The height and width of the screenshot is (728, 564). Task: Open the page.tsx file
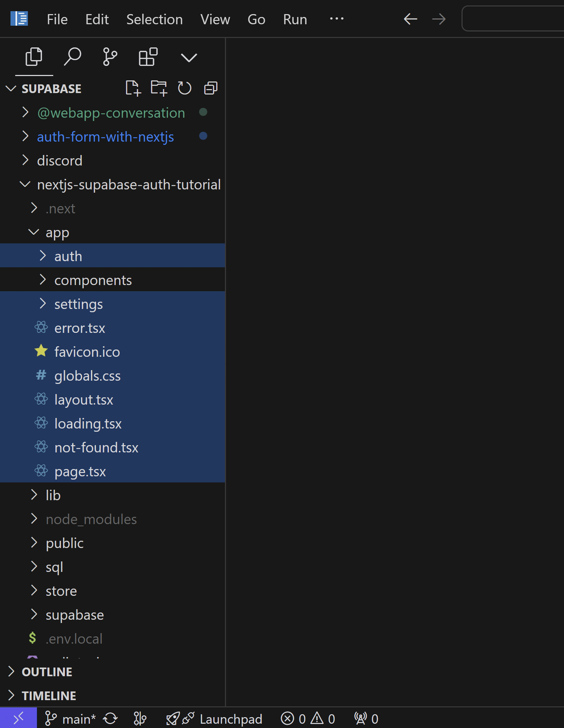[113, 471]
